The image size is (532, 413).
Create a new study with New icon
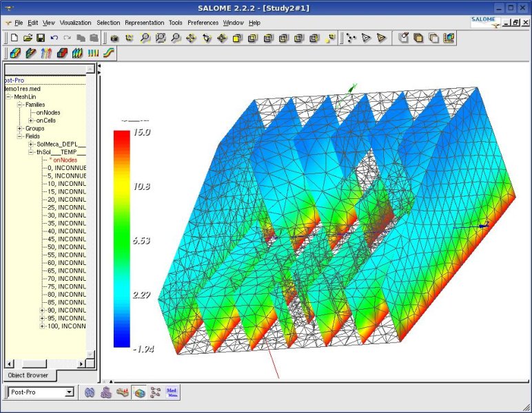[14, 38]
